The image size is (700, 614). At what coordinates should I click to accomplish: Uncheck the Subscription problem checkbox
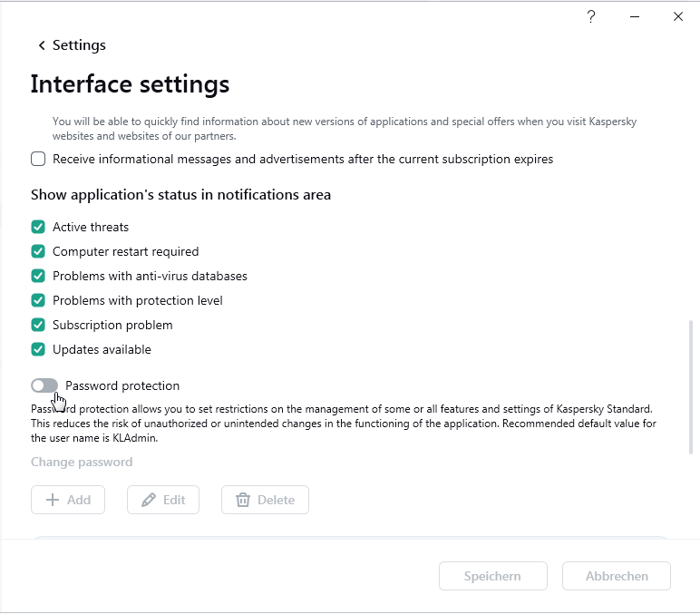pos(38,325)
